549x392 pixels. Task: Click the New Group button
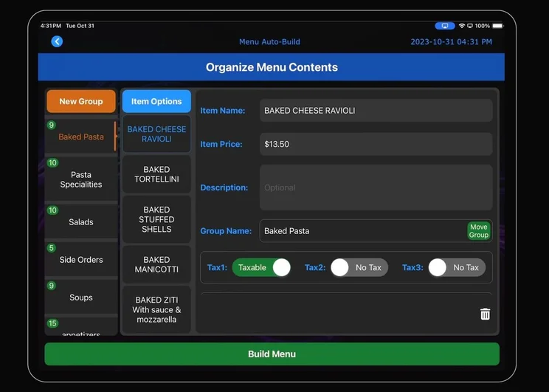81,101
